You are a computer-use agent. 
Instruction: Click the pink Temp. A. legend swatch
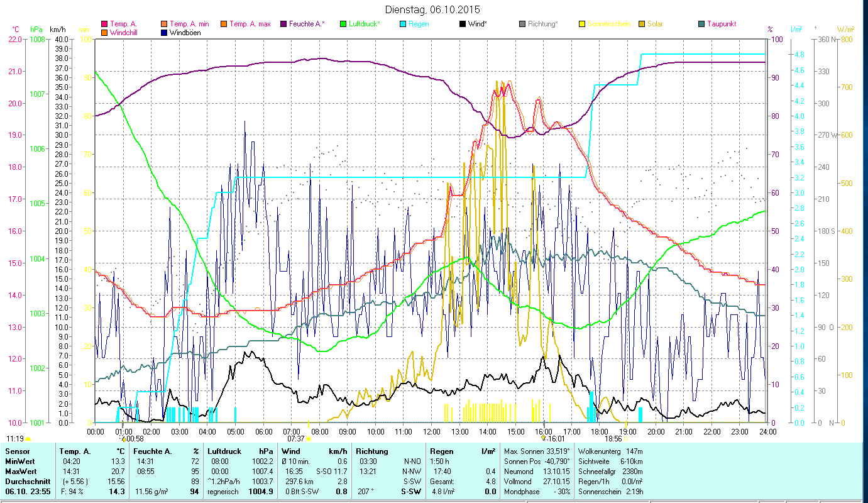[104, 25]
